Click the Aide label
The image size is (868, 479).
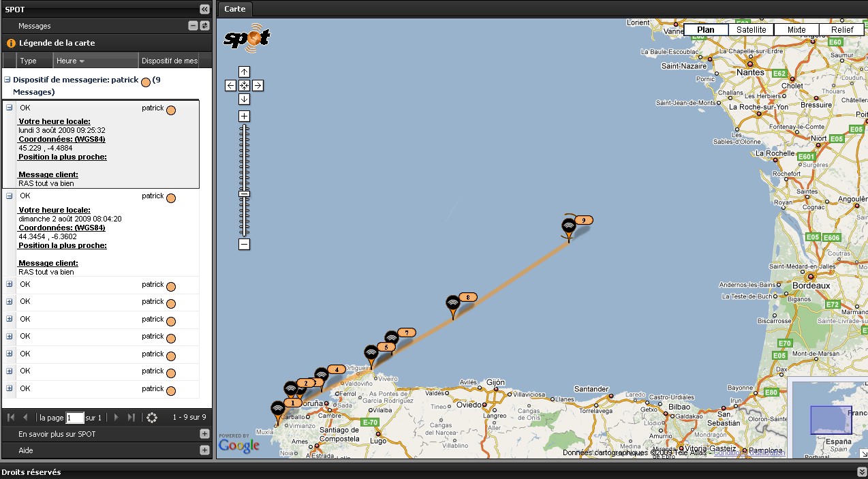[x=26, y=450]
